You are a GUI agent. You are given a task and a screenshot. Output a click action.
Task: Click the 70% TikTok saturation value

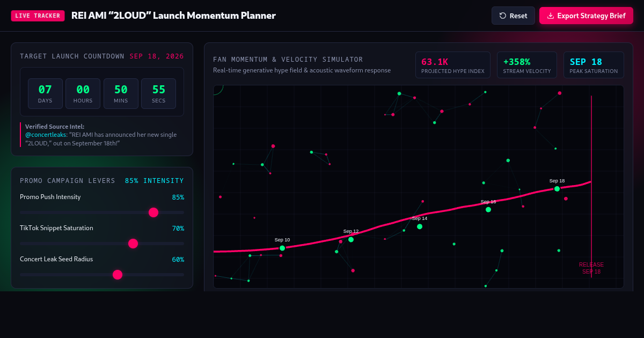pos(178,229)
